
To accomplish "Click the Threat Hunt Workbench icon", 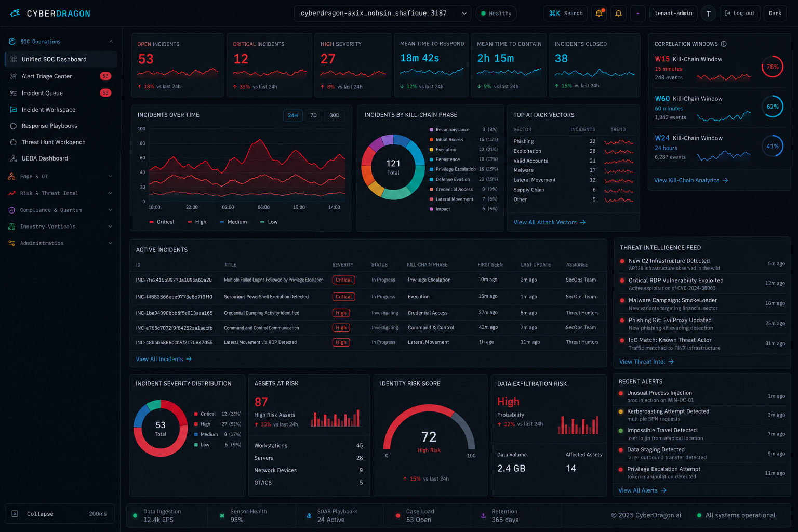I will click(14, 142).
